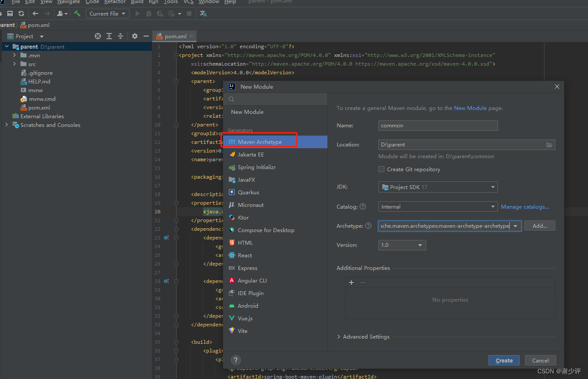588x379 pixels.
Task: Hide the Project tool window
Action: [x=146, y=36]
